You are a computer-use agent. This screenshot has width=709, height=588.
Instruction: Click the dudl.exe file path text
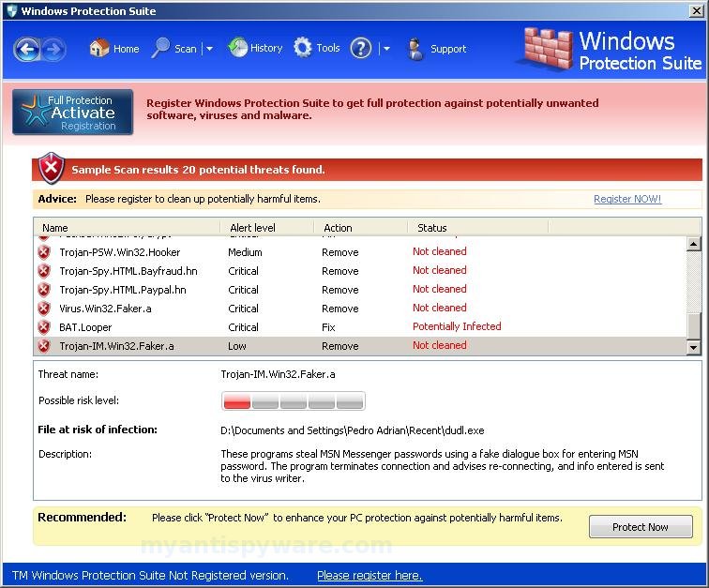tap(353, 430)
